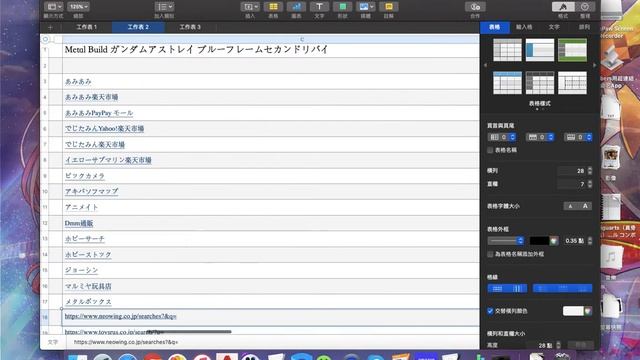The height and width of the screenshot is (360, 640).
Task: Open the add category (加入類別) dropdown
Action: 164,7
